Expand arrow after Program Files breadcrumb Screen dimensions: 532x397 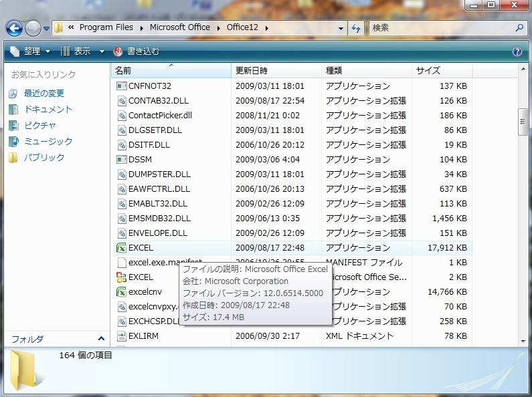point(142,28)
